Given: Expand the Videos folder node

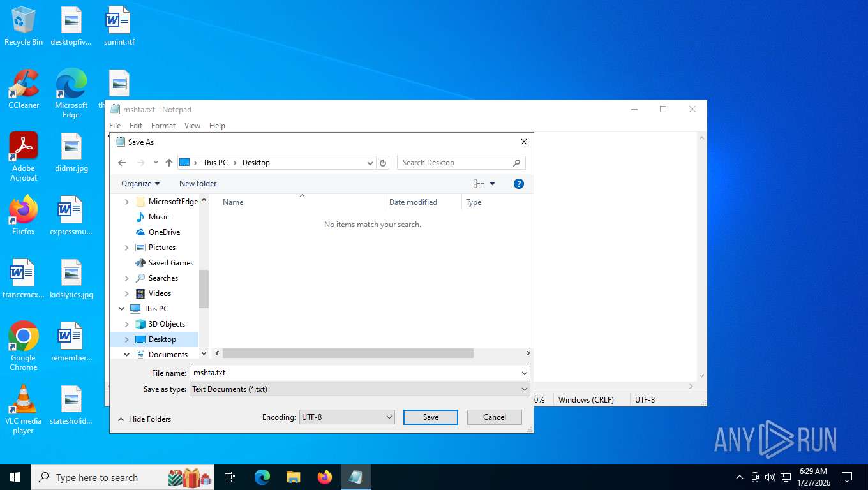Looking at the screenshot, I should click(x=127, y=293).
